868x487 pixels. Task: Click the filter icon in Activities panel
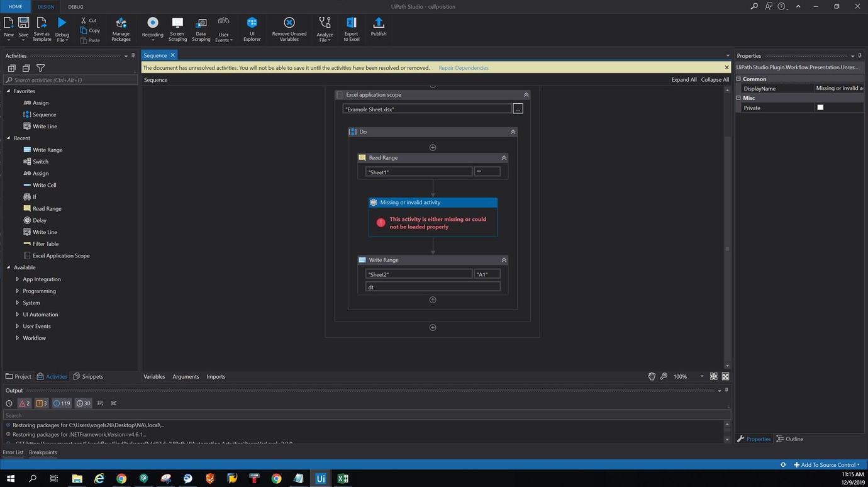point(41,68)
